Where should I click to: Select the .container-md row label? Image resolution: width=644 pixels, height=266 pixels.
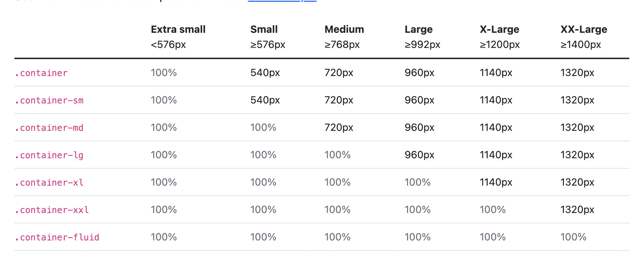point(49,128)
